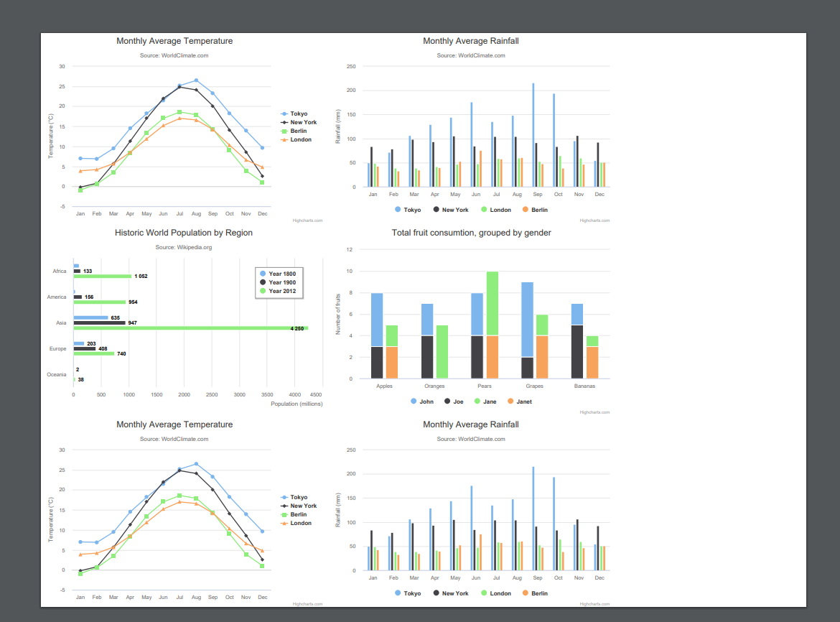Toggle London legend in upper rainfall chart

pyautogui.click(x=496, y=210)
